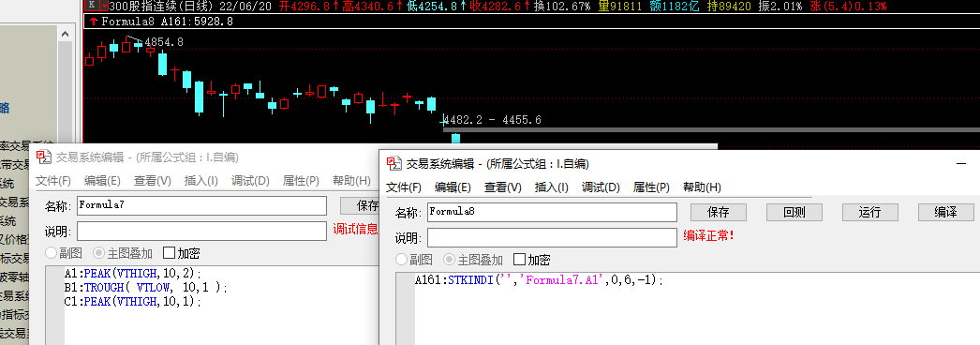The width and height of the screenshot is (980, 345).
Task: Open 帮助(H) menu in Formula8 window
Action: click(x=702, y=187)
